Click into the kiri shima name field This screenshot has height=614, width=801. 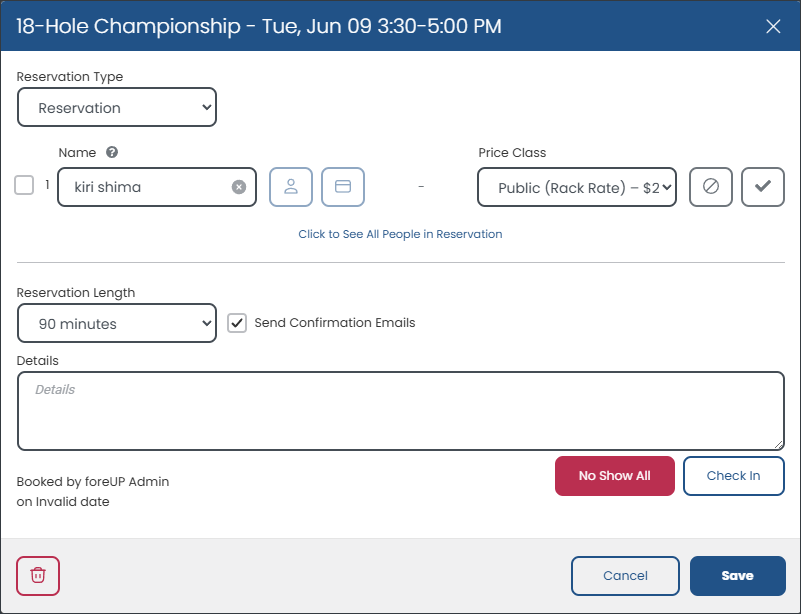148,187
